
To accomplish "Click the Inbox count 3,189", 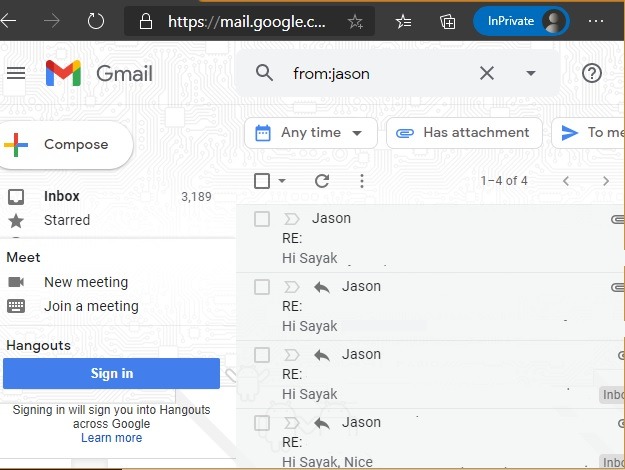I will coord(197,197).
